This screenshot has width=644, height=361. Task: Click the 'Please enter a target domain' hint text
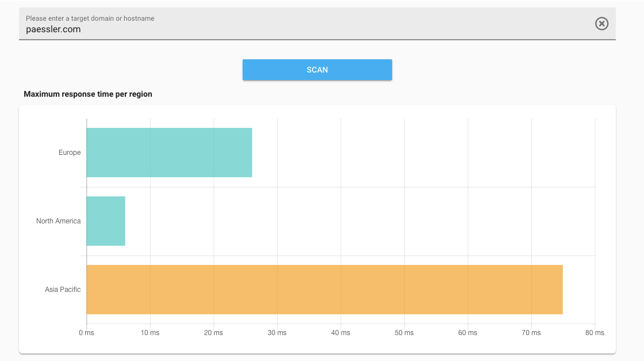(90, 18)
